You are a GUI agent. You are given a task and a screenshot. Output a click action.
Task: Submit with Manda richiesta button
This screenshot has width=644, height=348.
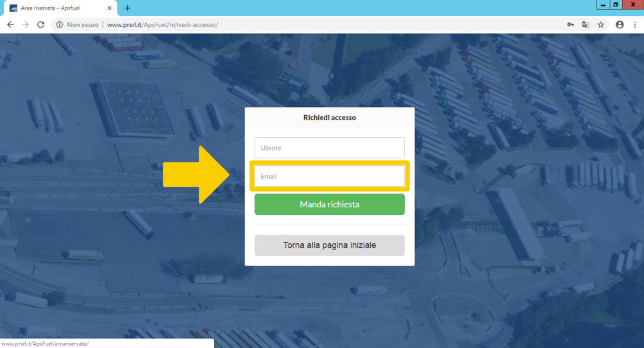click(x=330, y=204)
